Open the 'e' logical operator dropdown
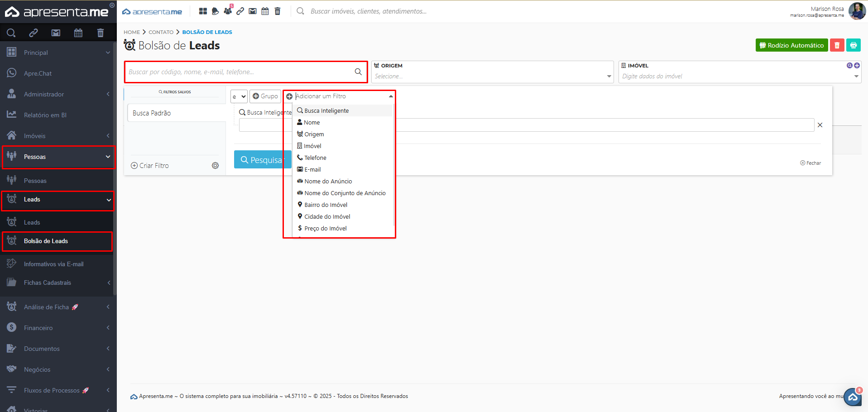The height and width of the screenshot is (412, 868). tap(239, 96)
